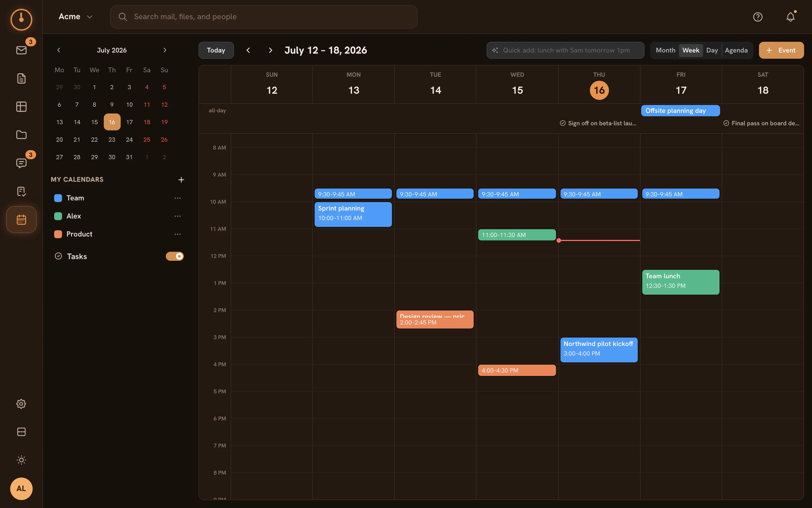Open options menu for Product calendar

click(178, 234)
